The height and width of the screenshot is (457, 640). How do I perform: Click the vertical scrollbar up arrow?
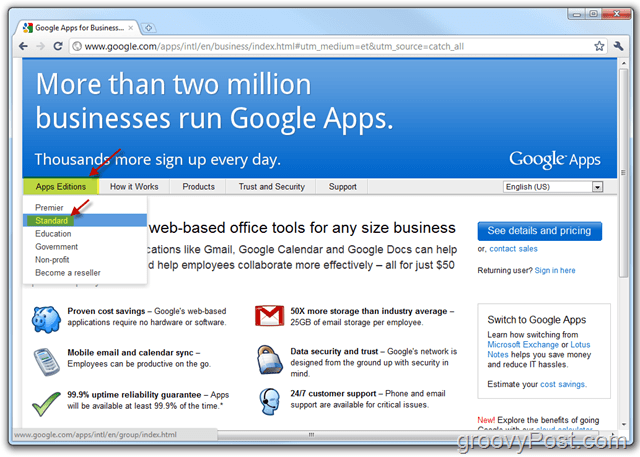[x=623, y=64]
